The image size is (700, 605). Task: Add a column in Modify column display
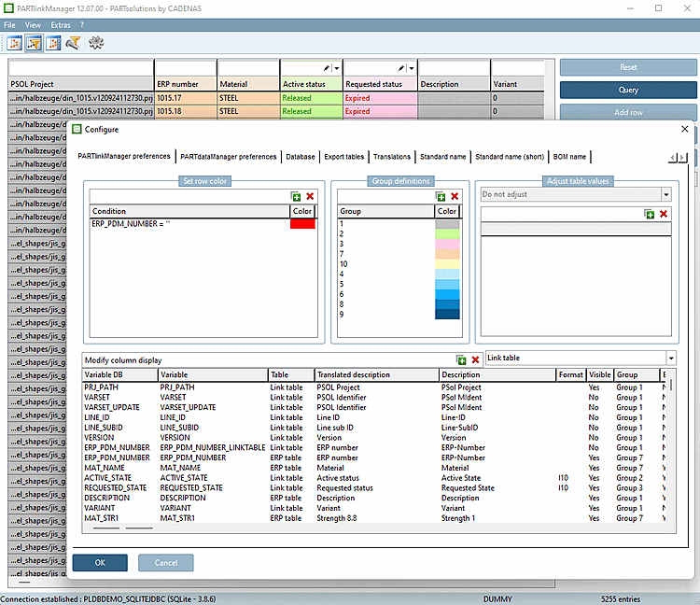click(x=461, y=359)
